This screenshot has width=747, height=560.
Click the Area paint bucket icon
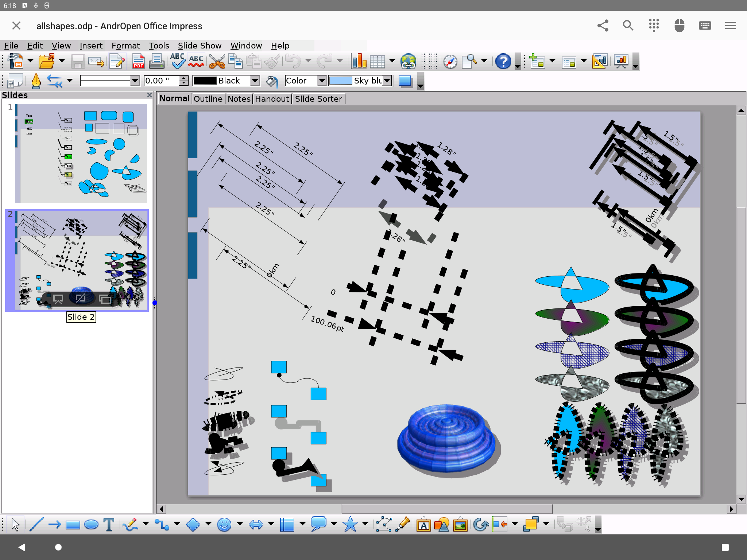click(272, 81)
